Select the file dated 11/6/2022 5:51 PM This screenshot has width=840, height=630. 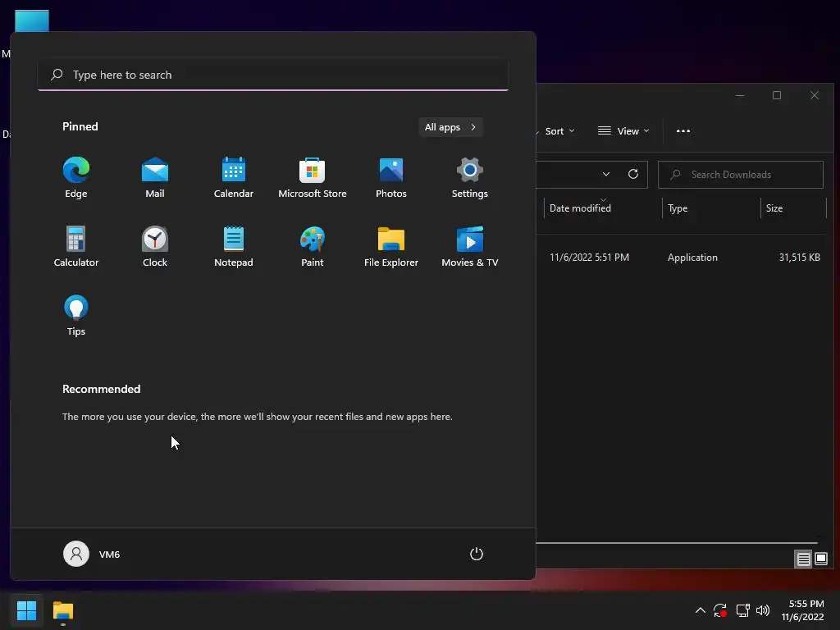click(x=589, y=258)
